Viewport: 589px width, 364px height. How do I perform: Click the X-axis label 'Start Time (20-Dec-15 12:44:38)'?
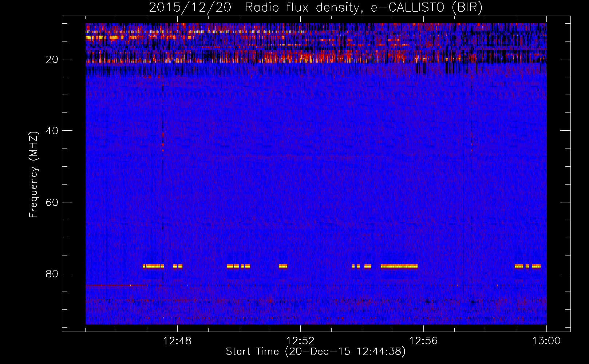click(x=316, y=352)
